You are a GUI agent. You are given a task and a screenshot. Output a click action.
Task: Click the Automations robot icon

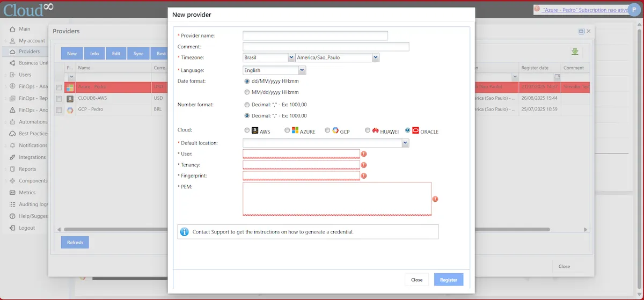(x=13, y=122)
